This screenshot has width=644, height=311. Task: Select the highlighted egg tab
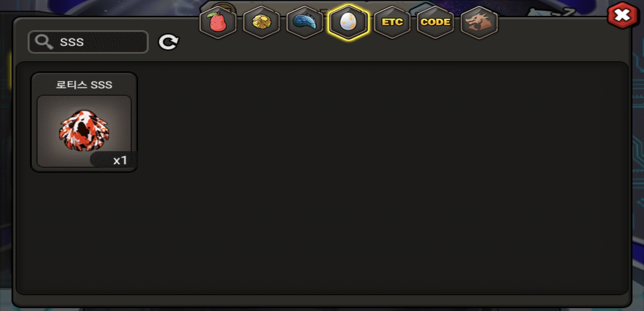click(x=348, y=22)
